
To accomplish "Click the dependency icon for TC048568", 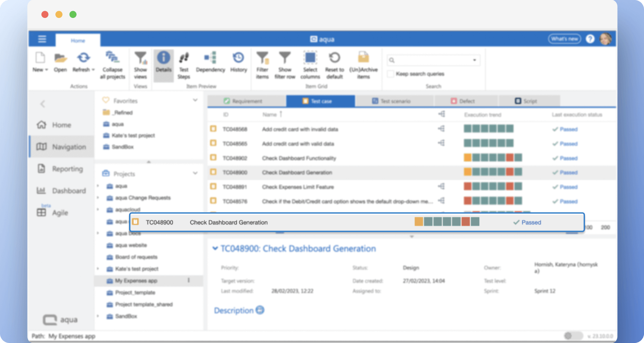I will point(441,128).
